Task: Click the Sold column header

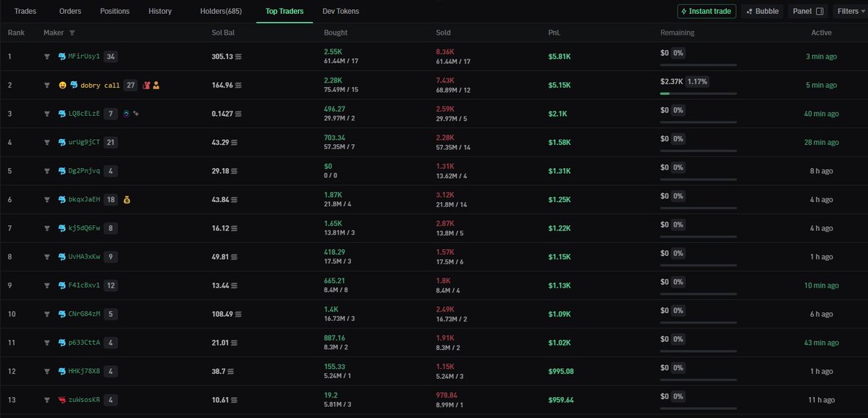Action: tap(443, 33)
